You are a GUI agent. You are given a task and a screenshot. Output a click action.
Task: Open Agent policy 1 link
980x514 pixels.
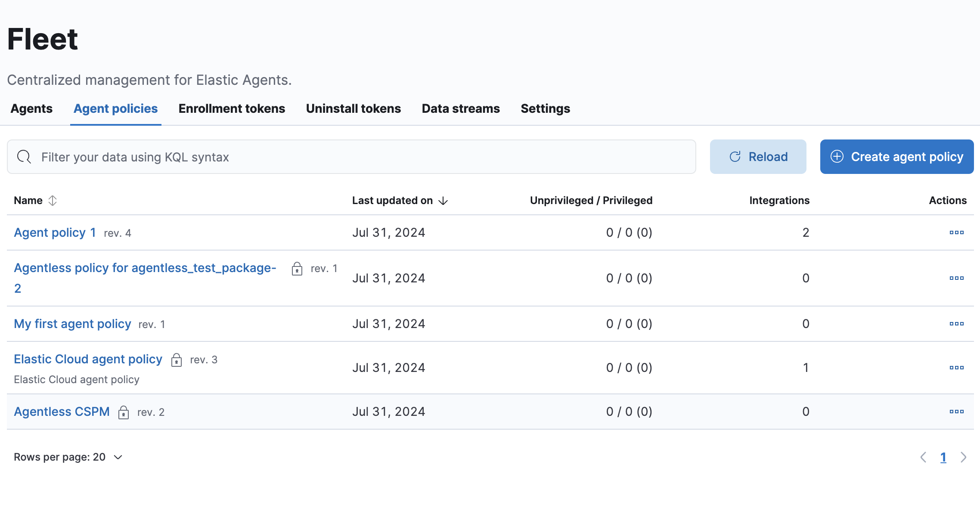[55, 232]
